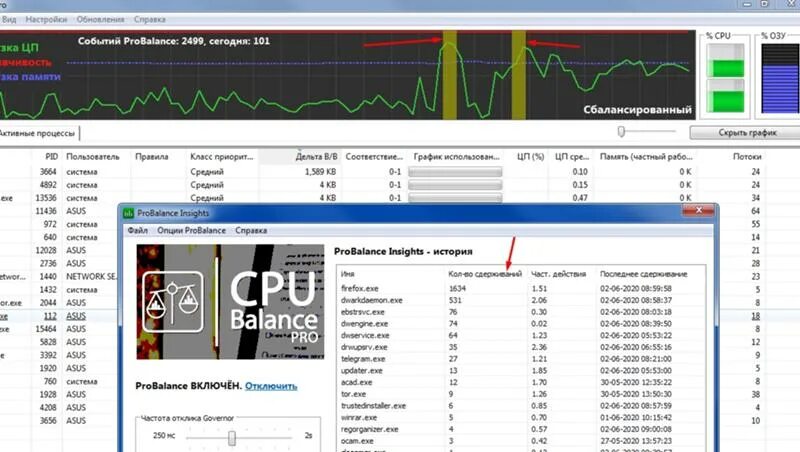Open the Справка menu in main window
Viewport: 800px width, 452px height.
(149, 19)
